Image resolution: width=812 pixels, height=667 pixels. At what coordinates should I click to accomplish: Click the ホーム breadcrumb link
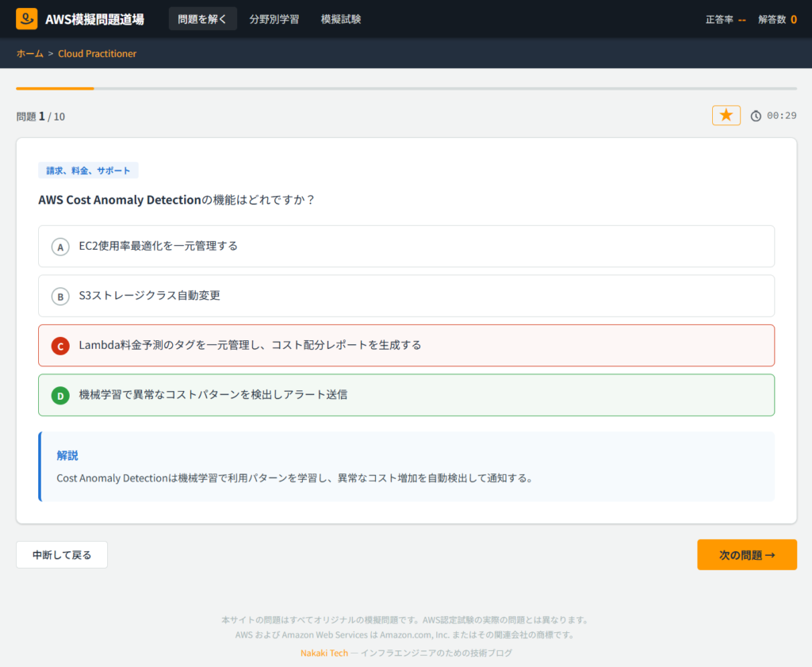click(30, 53)
